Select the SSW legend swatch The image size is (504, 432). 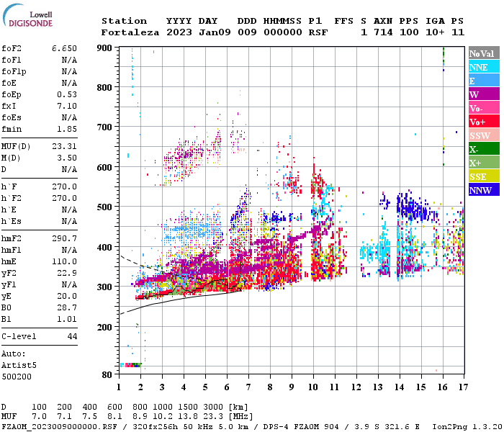[x=484, y=135]
